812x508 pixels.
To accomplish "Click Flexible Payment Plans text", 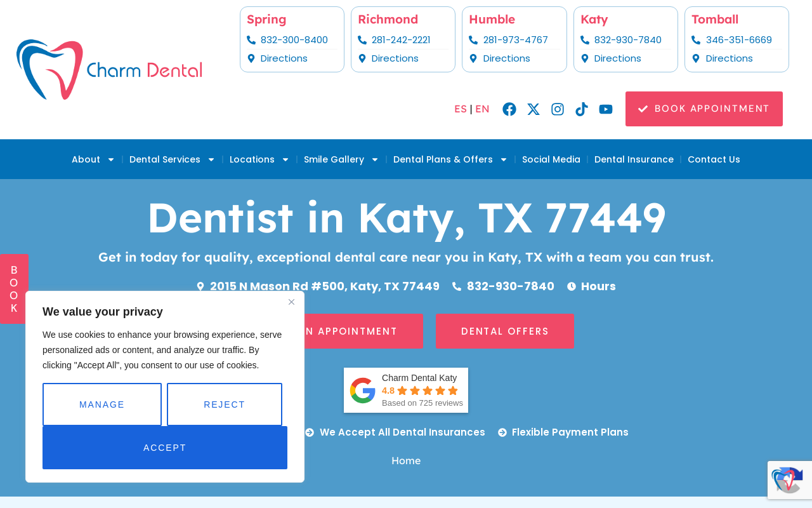I will click(x=570, y=432).
